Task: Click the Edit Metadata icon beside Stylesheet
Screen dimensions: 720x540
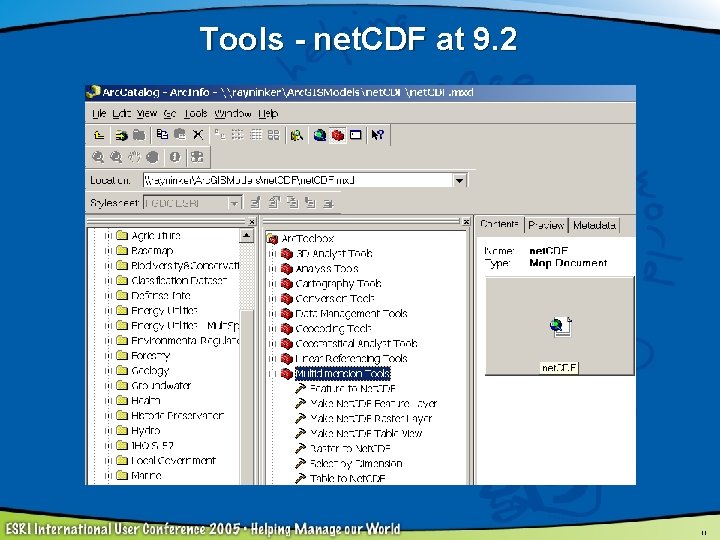Action: pyautogui.click(x=255, y=202)
